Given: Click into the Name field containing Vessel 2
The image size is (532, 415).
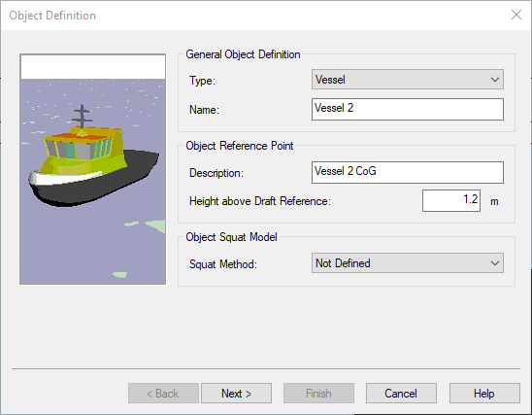Looking at the screenshot, I should (408, 110).
